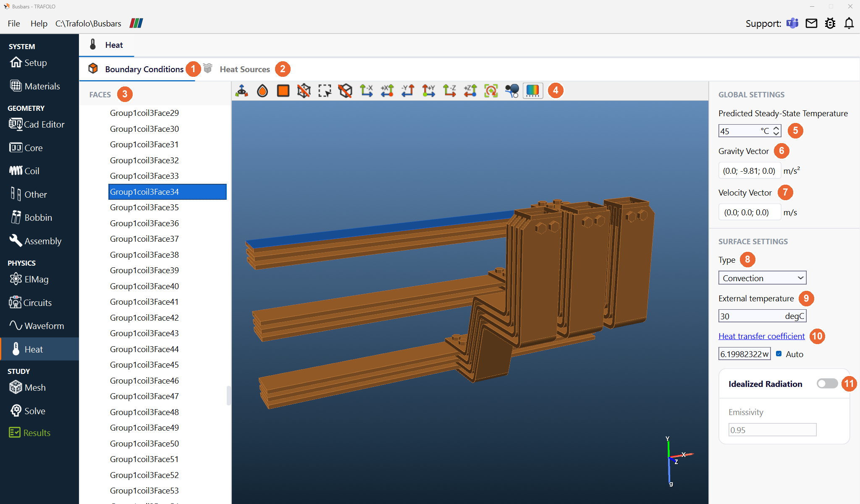Screen dimensions: 860x504
Task: Open the notifications bell
Action: coord(849,23)
